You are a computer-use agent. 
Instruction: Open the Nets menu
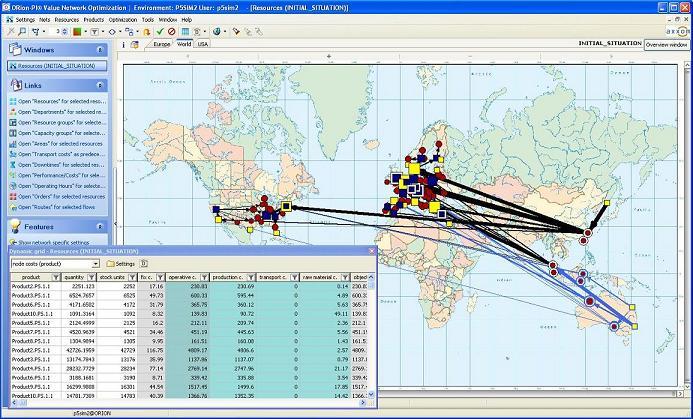[45, 20]
